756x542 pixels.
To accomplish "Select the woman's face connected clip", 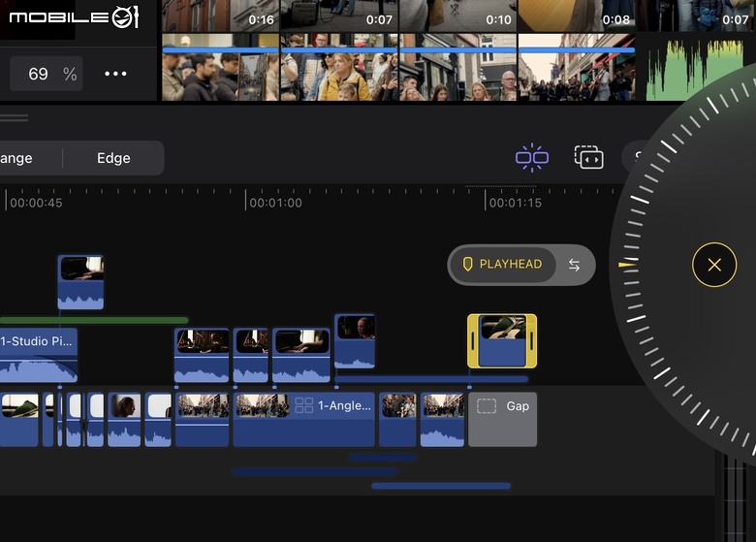I will [355, 341].
